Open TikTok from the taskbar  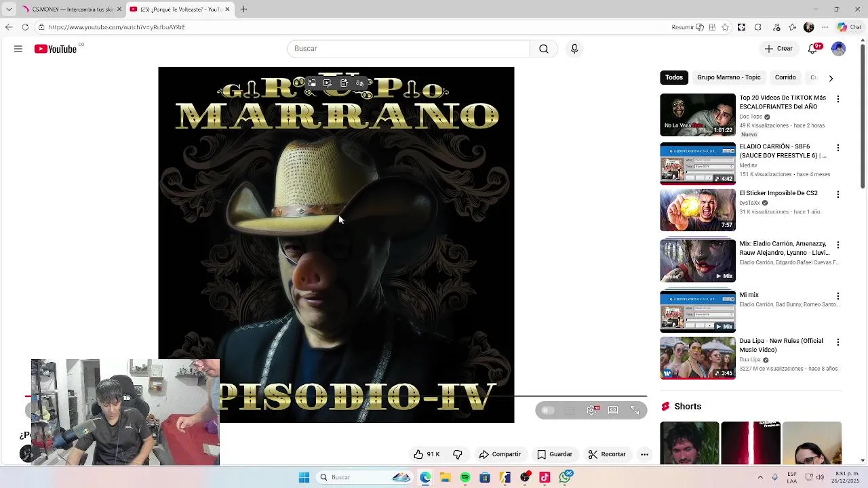[545, 478]
